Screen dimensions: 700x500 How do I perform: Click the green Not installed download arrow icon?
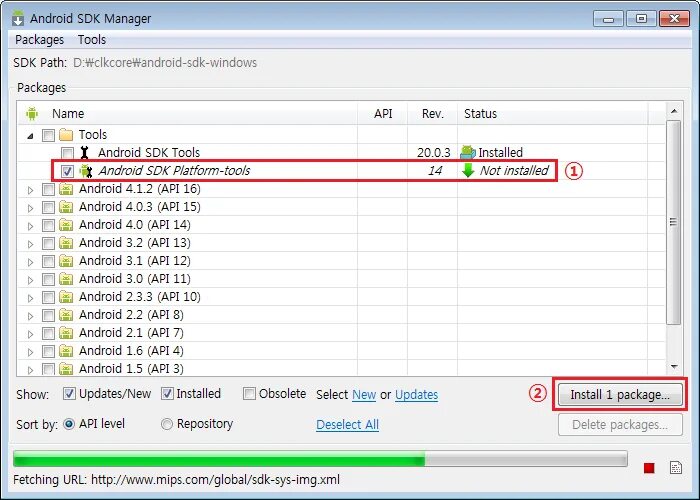pos(468,171)
